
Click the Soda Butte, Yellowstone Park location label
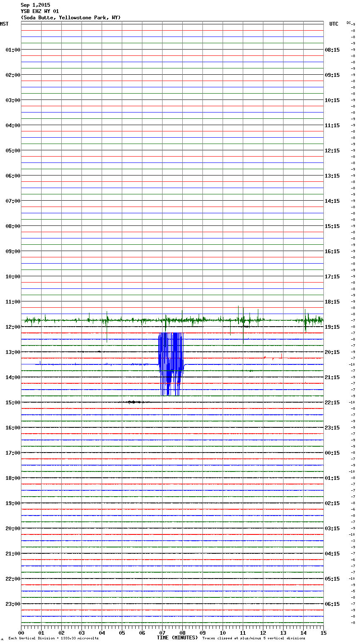pos(71,18)
